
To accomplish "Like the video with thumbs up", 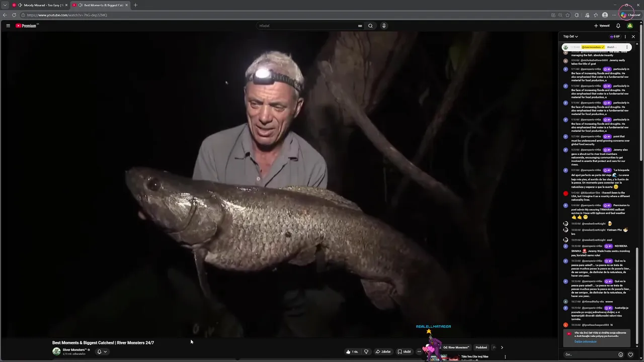I will 352,351.
